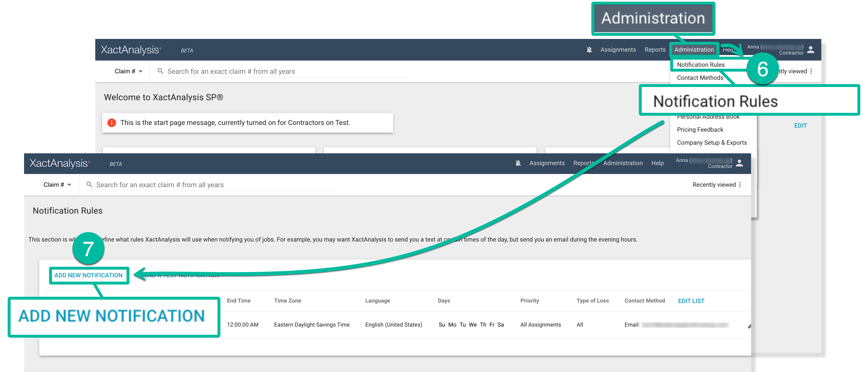Open the three-dot viewed menu in the Welcome window
This screenshot has height=372, width=868.
[811, 71]
